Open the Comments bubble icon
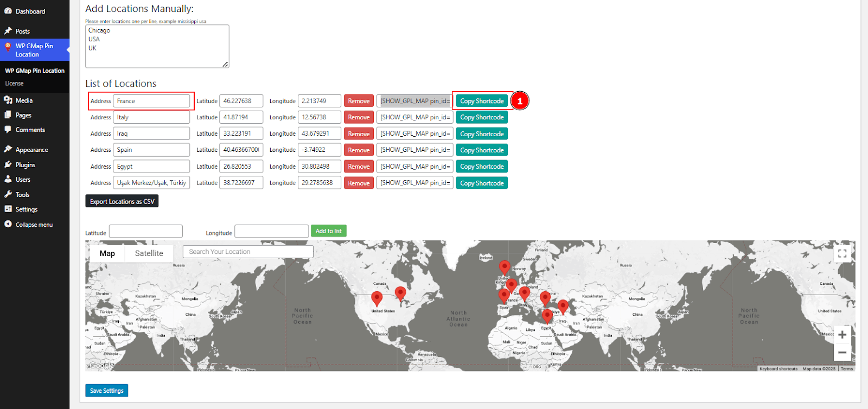Image resolution: width=868 pixels, height=409 pixels. (8, 130)
